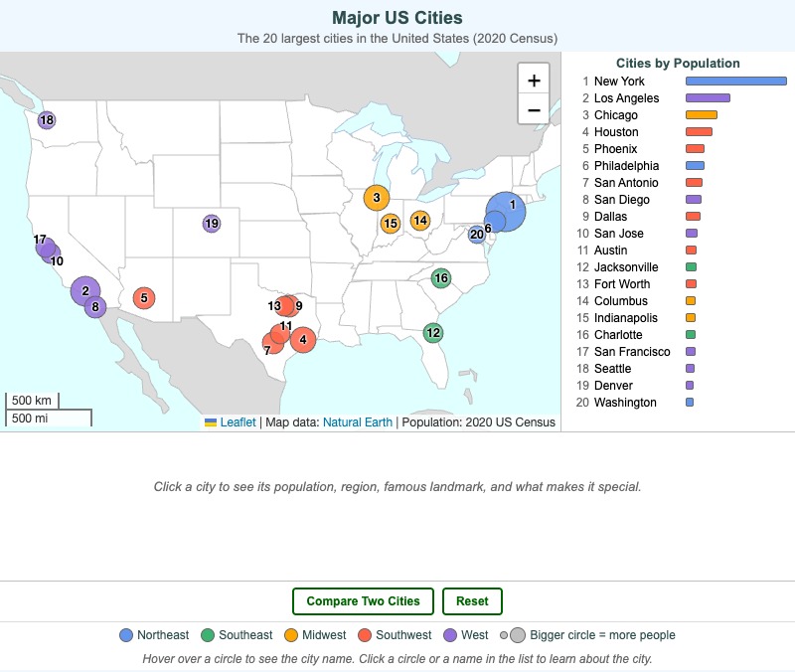Choose Charlotte from the list
This screenshot has height=672, width=795.
[x=682, y=335]
